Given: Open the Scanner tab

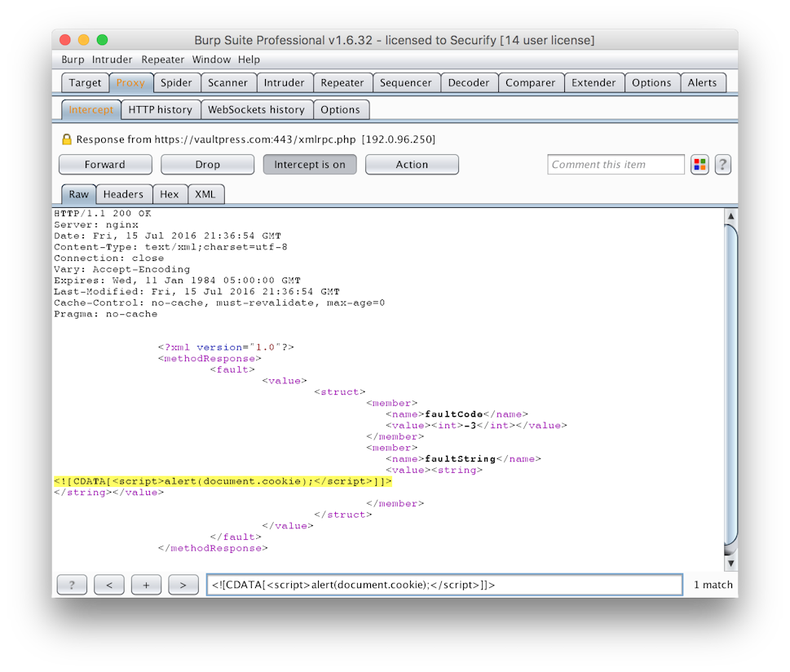Looking at the screenshot, I should point(227,82).
